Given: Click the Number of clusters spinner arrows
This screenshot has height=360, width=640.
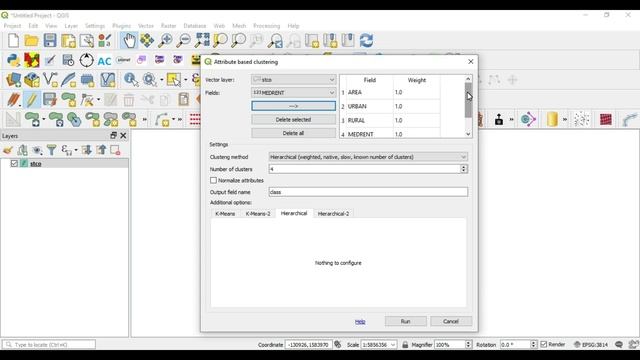Looking at the screenshot, I should coord(464,169).
